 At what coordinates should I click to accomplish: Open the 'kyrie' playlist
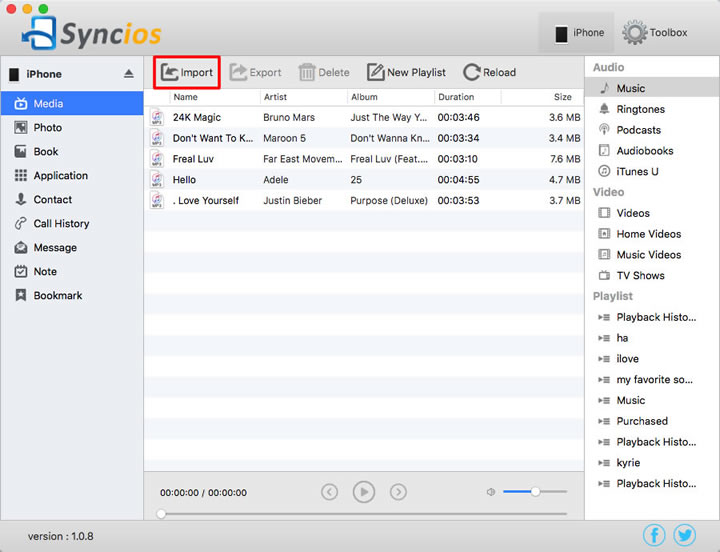click(652, 462)
